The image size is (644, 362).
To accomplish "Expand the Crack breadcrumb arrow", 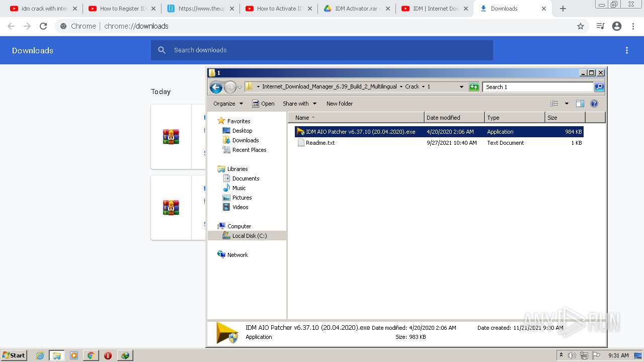I will 423,87.
